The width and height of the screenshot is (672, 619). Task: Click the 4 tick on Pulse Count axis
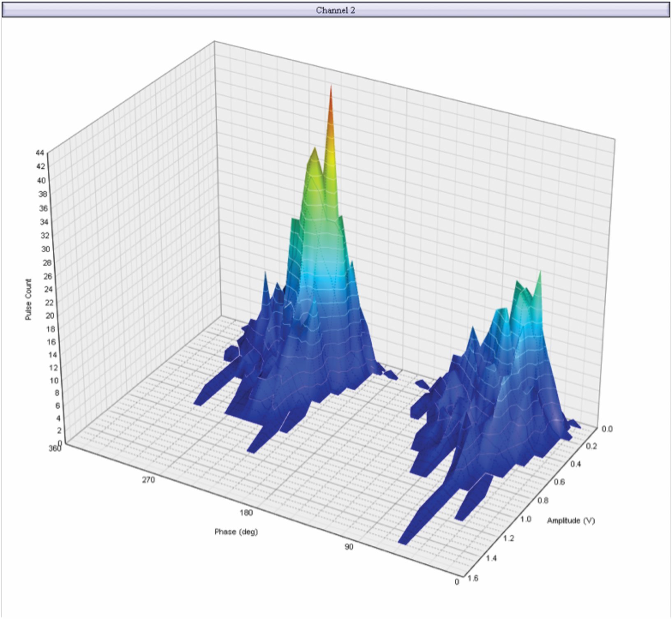click(x=59, y=418)
